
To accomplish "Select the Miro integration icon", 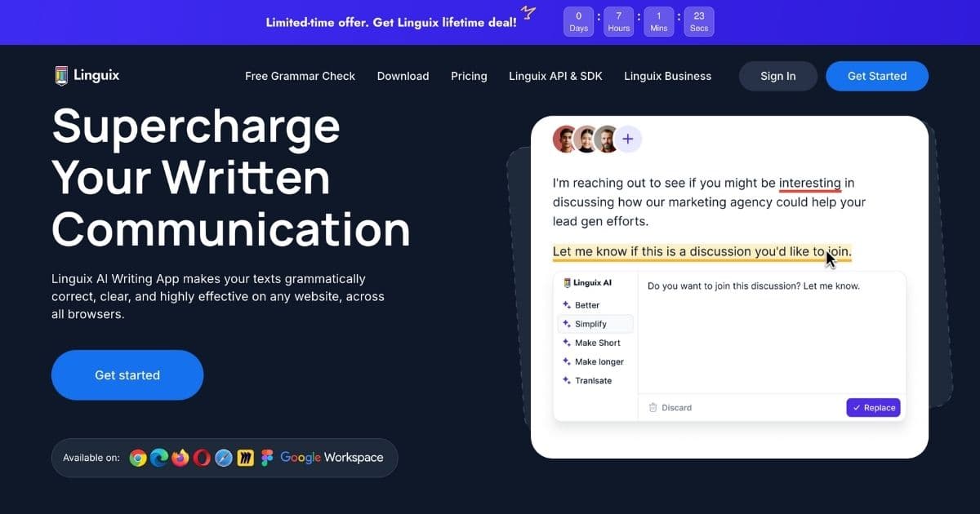I will (x=244, y=458).
